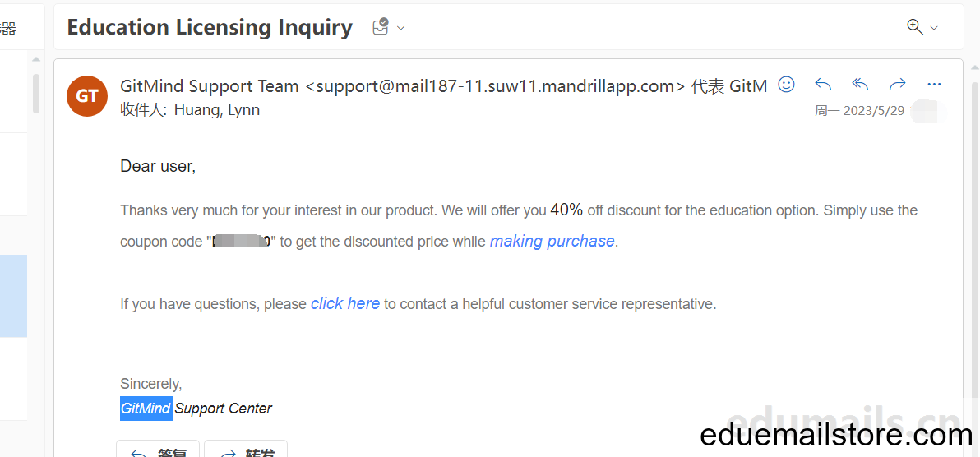Click the GT sender avatar circle
Image resolution: width=980 pixels, height=457 pixels.
(x=87, y=96)
